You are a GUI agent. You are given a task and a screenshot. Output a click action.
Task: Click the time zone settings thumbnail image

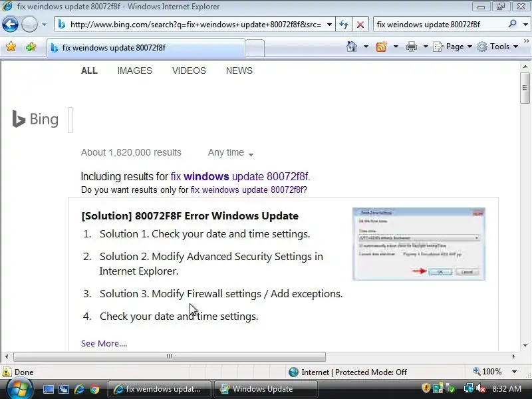coord(419,244)
